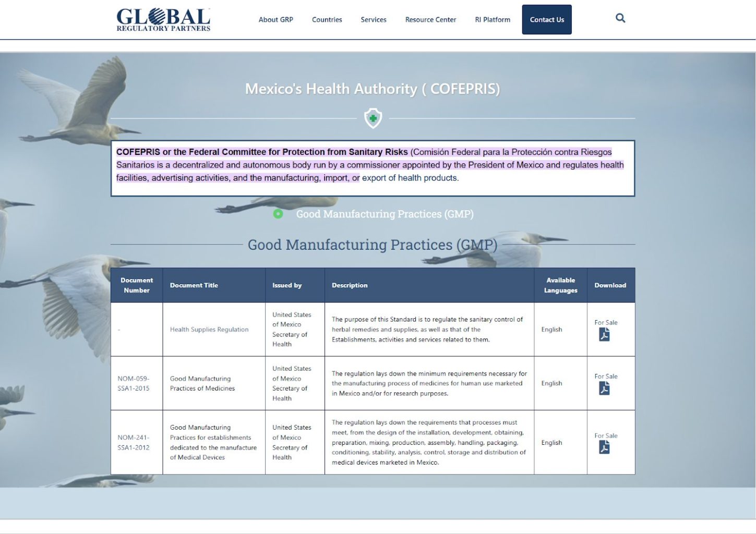Click English in the Health Supplies Regulation row
The width and height of the screenshot is (756, 534).
coord(551,330)
